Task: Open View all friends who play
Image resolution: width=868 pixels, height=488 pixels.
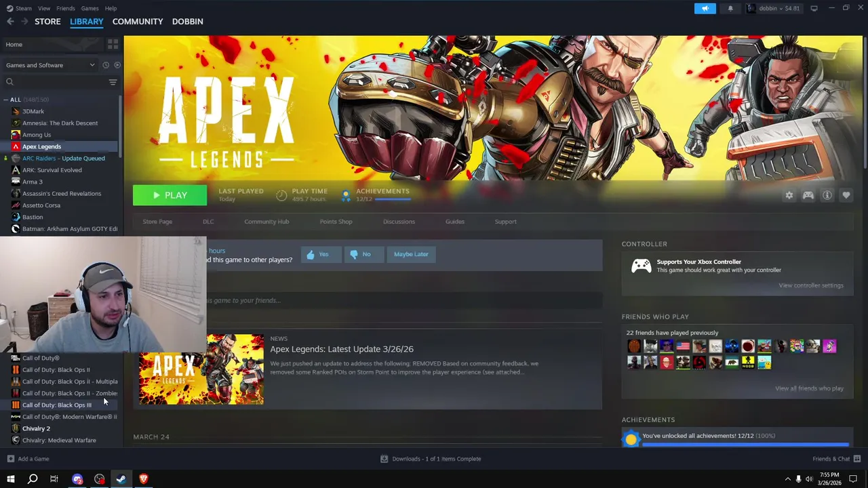Action: click(809, 388)
